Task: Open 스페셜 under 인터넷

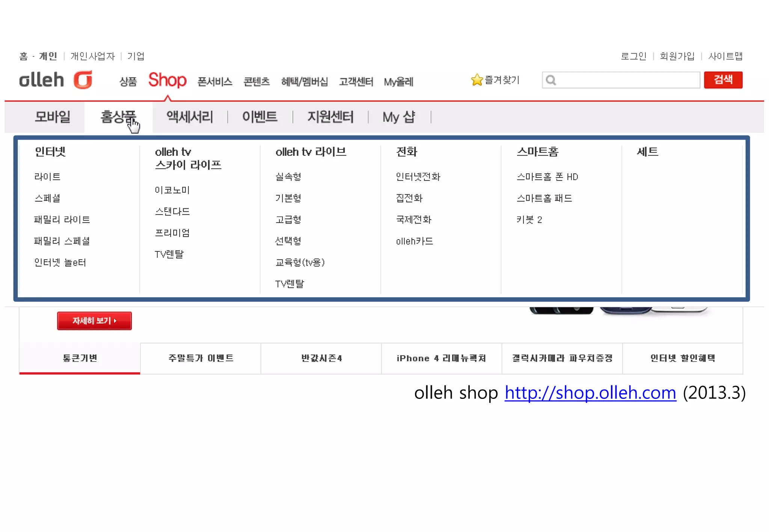Action: [47, 198]
